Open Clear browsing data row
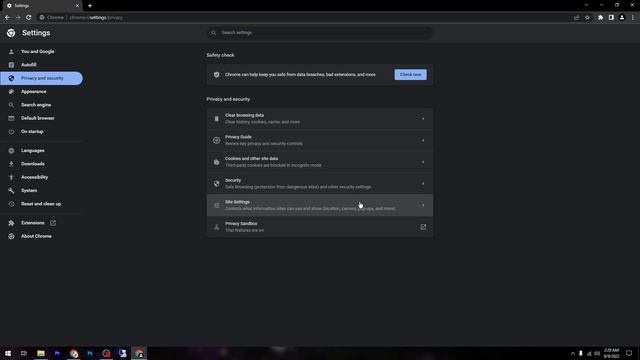The width and height of the screenshot is (640, 360). pos(320,118)
